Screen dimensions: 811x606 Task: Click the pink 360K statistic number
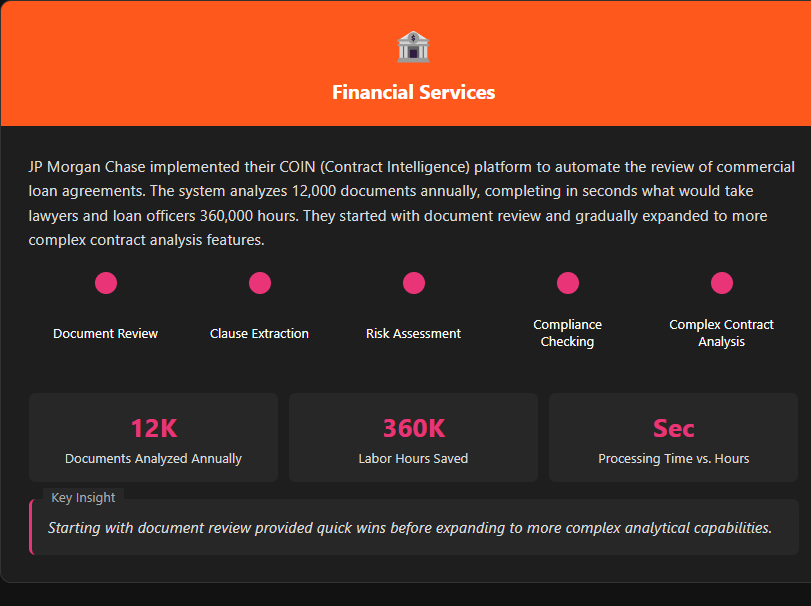[x=414, y=428]
